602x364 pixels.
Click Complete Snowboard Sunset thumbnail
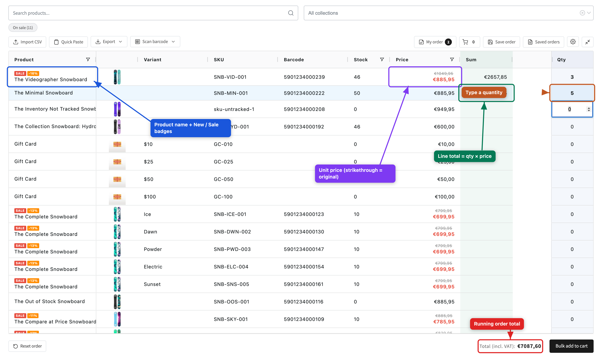tap(117, 284)
